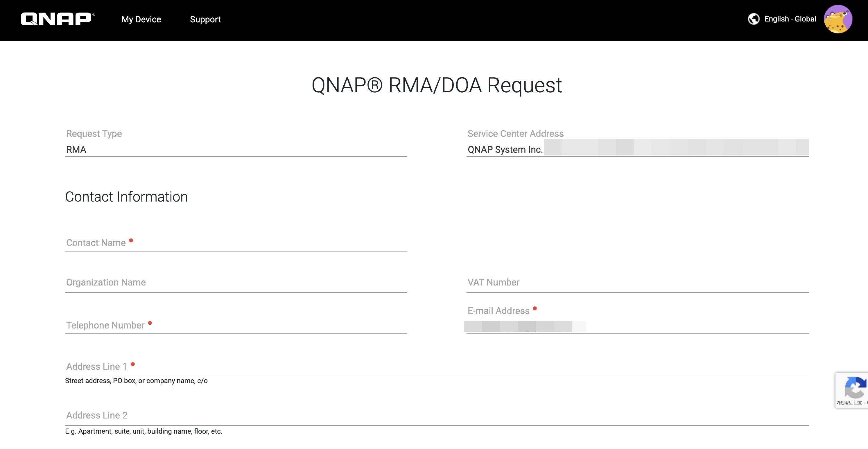Focus the VAT Number field
Viewport: 868px width, 449px height.
point(638,282)
